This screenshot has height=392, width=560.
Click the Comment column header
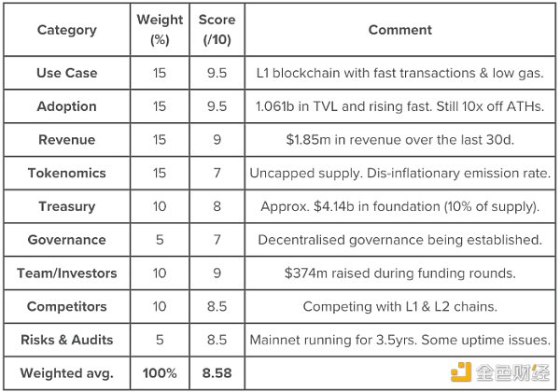(399, 30)
